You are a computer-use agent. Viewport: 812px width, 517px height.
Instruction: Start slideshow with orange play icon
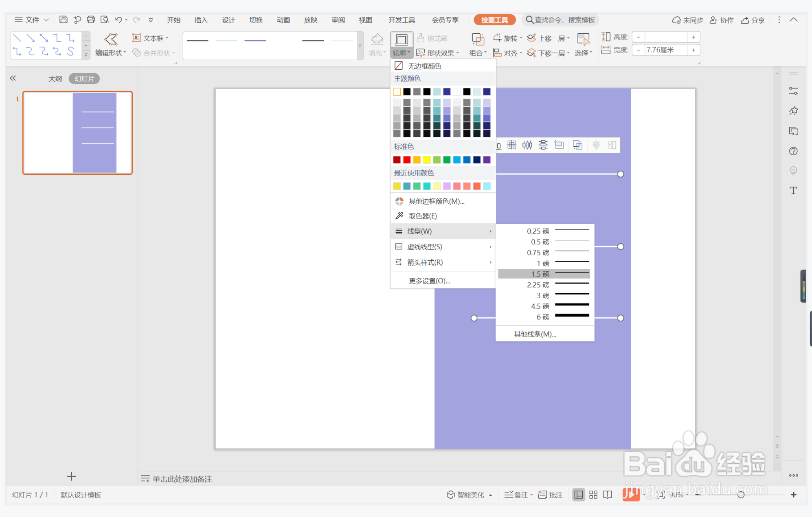coord(630,495)
